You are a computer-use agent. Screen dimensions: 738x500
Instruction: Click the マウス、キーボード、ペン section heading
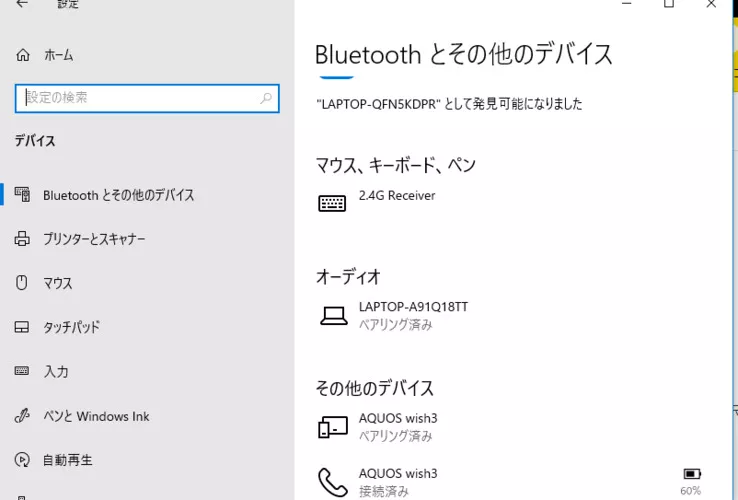coord(396,165)
